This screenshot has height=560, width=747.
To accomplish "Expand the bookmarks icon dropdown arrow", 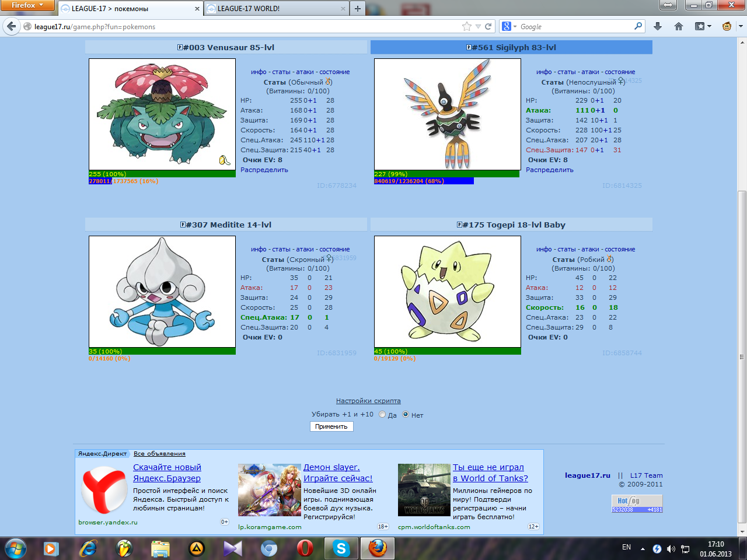I will pyautogui.click(x=709, y=26).
